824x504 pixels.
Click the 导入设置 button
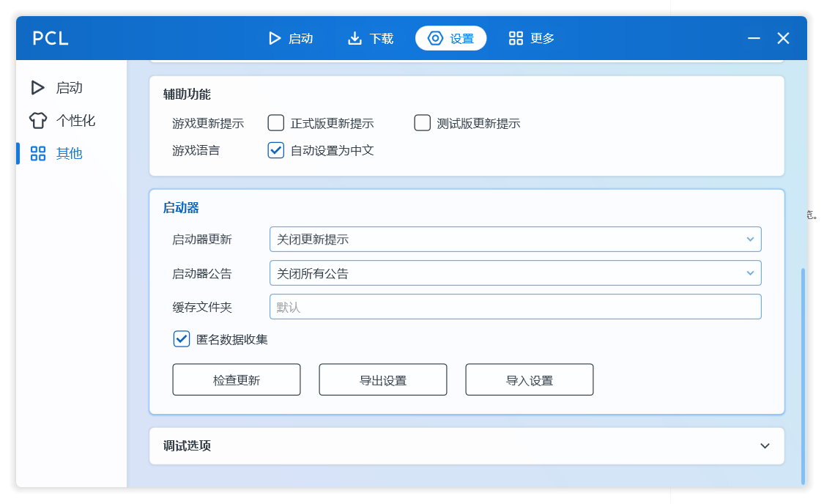(529, 379)
